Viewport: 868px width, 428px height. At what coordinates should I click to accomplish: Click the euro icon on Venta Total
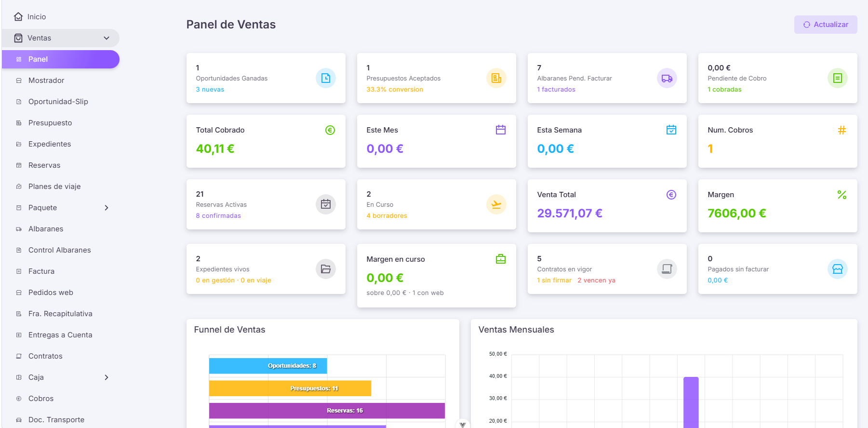click(671, 195)
